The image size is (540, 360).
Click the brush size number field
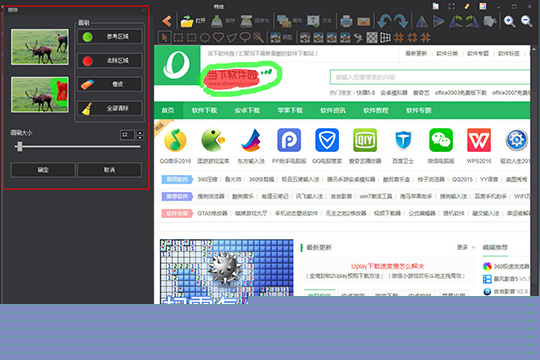pyautogui.click(x=127, y=135)
